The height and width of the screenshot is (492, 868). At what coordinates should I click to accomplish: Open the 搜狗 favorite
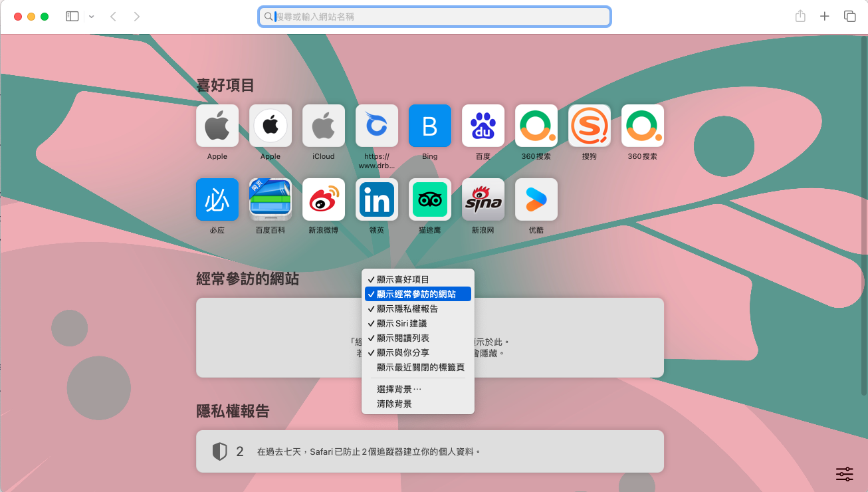[x=590, y=126]
